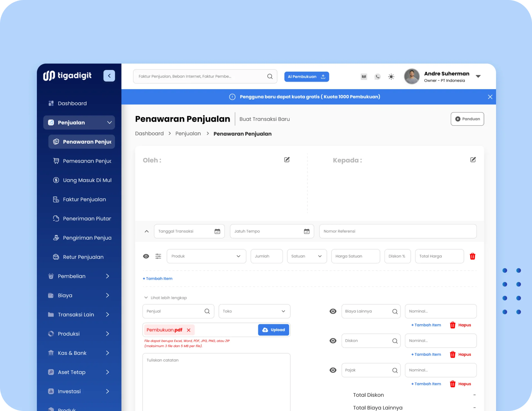Toggle eye icon for Pajak row

(333, 370)
